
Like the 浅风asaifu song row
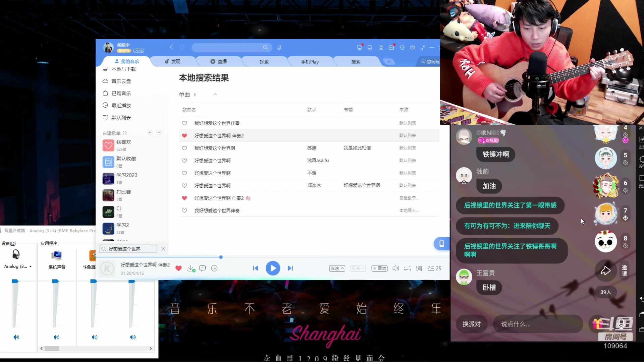184,161
